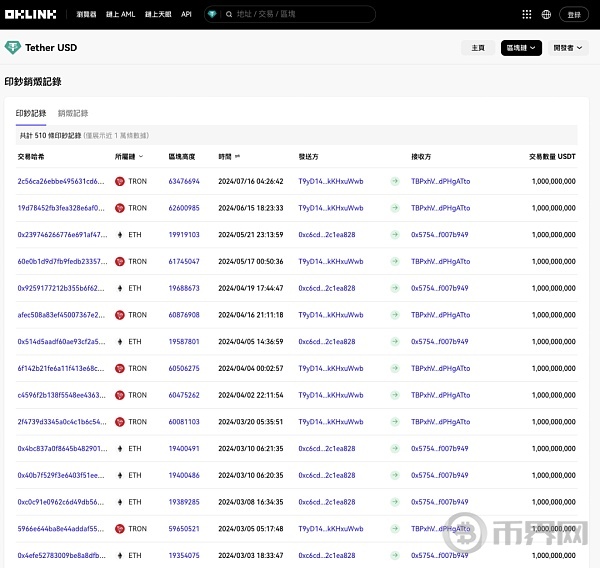Click the 登錄 login button
This screenshot has height=568, width=600.
574,15
